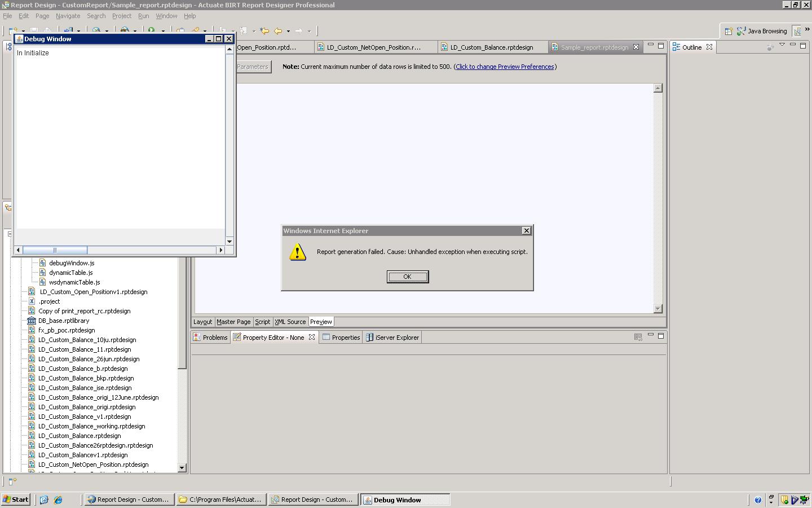Open the Properties view tab
The width and height of the screenshot is (812, 508).
[x=341, y=338]
